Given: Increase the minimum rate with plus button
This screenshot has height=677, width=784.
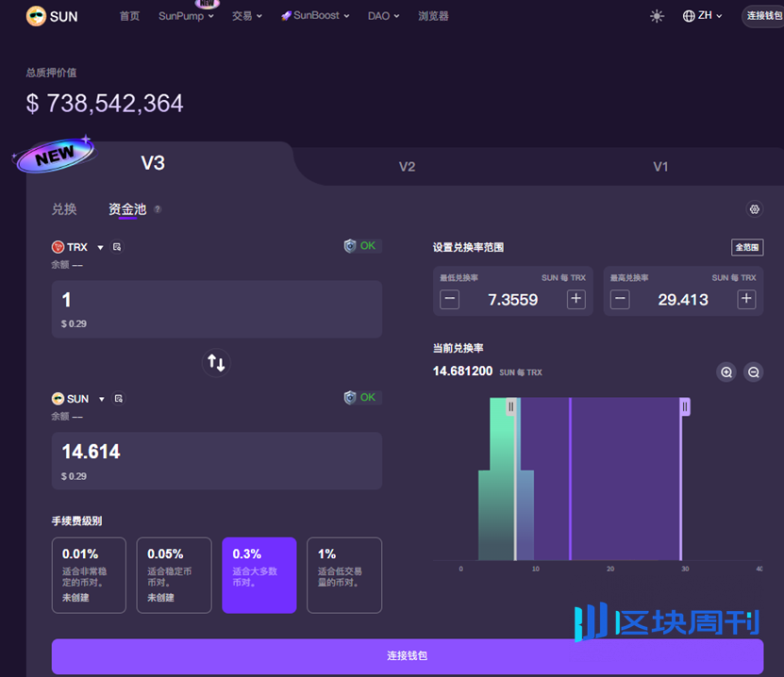Looking at the screenshot, I should point(575,300).
